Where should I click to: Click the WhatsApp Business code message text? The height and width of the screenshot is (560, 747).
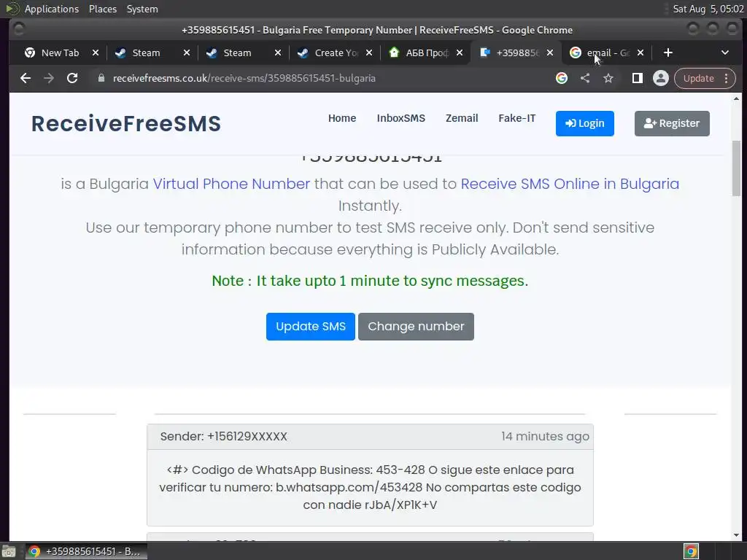click(x=370, y=487)
